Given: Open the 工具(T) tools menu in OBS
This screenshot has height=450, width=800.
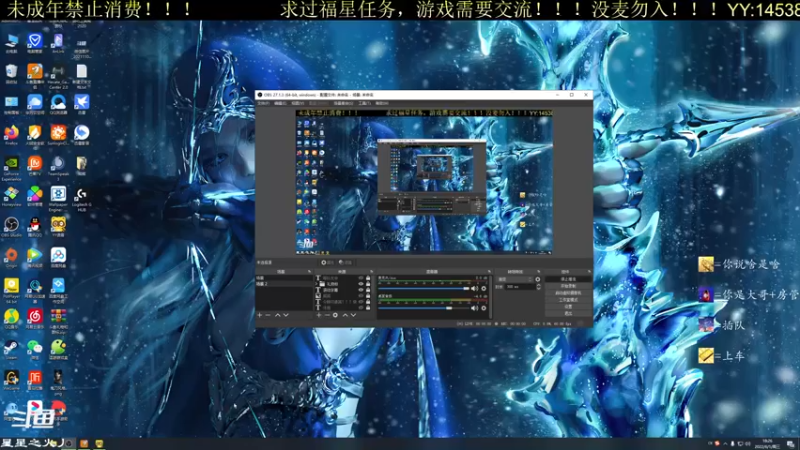Looking at the screenshot, I should tap(364, 103).
